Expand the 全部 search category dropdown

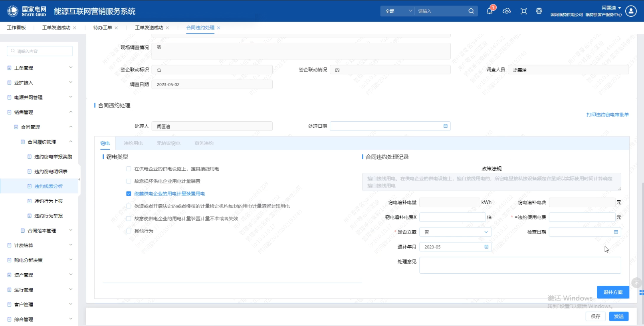point(398,11)
